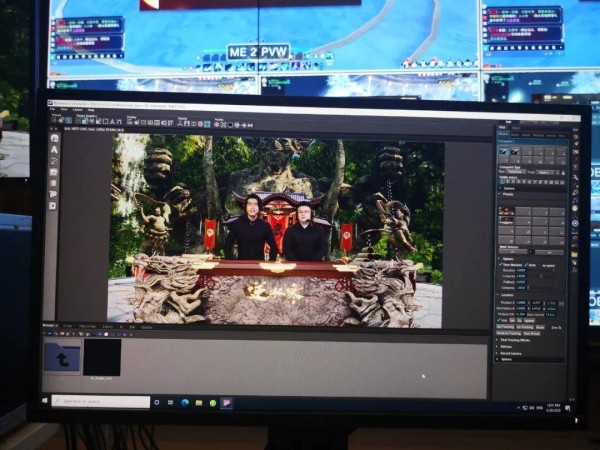Collapse the Presets section
Image resolution: width=600 pixels, height=450 pixels.
(500, 194)
